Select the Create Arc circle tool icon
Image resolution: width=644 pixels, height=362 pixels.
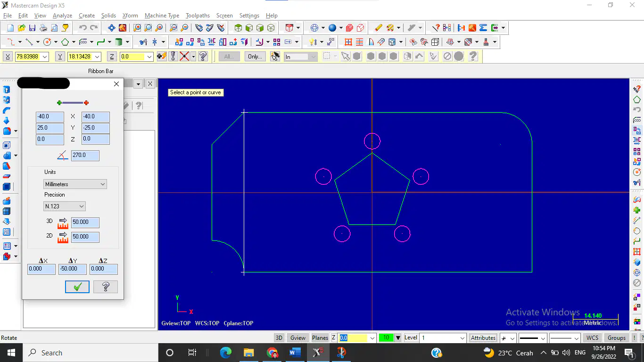47,42
